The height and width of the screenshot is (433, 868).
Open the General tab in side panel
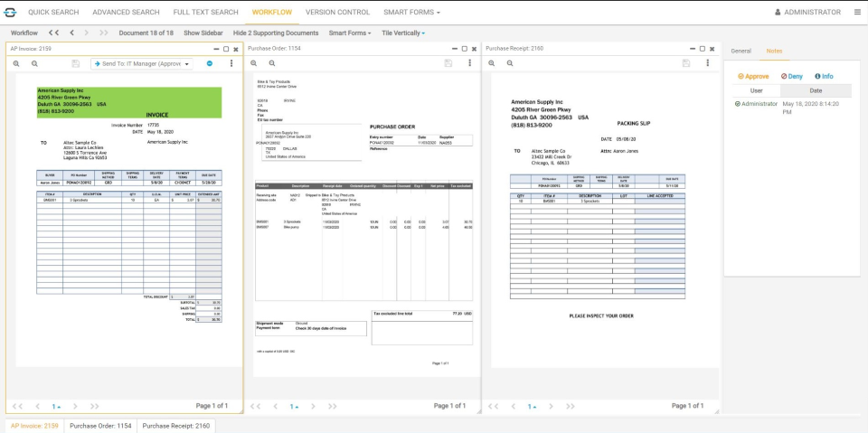tap(741, 51)
